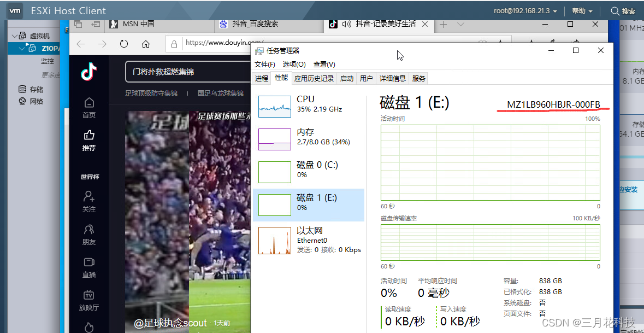The height and width of the screenshot is (333, 644).
Task: Switch to the 详细信息 tab
Action: pyautogui.click(x=392, y=79)
